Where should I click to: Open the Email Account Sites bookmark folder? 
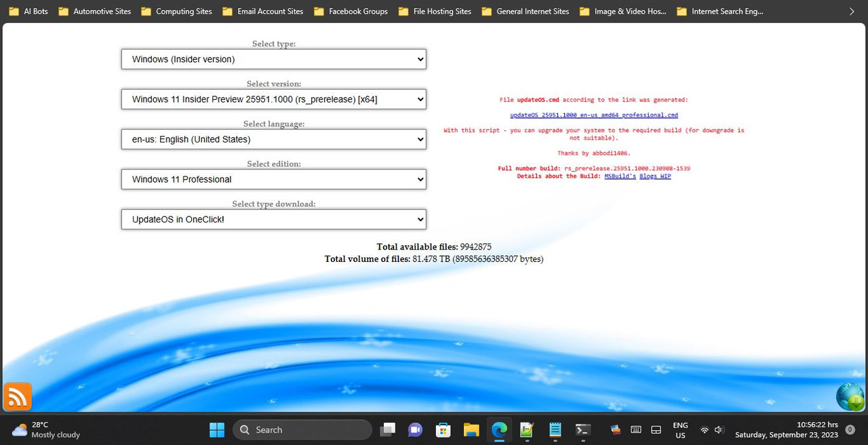click(x=262, y=11)
